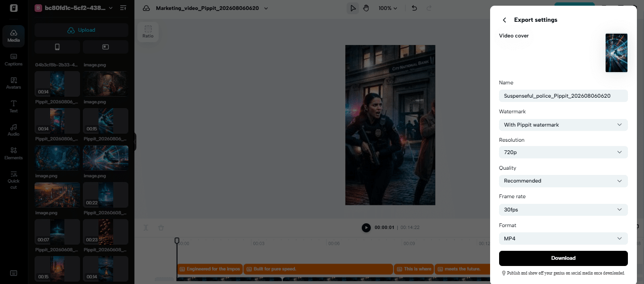Click the Upload button

pyautogui.click(x=81, y=30)
